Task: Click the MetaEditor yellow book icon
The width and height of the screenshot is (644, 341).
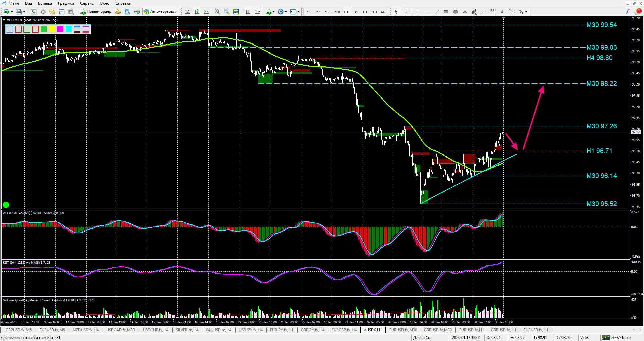Action: [118, 12]
